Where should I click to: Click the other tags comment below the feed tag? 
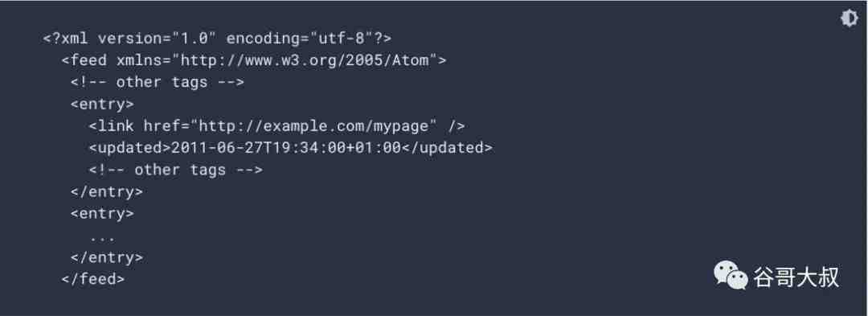point(158,82)
